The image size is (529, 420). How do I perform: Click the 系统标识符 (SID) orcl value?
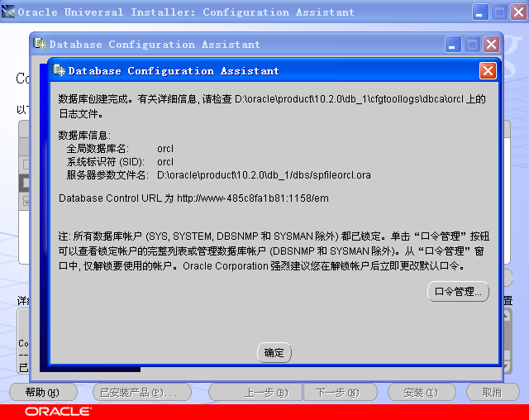[165, 162]
